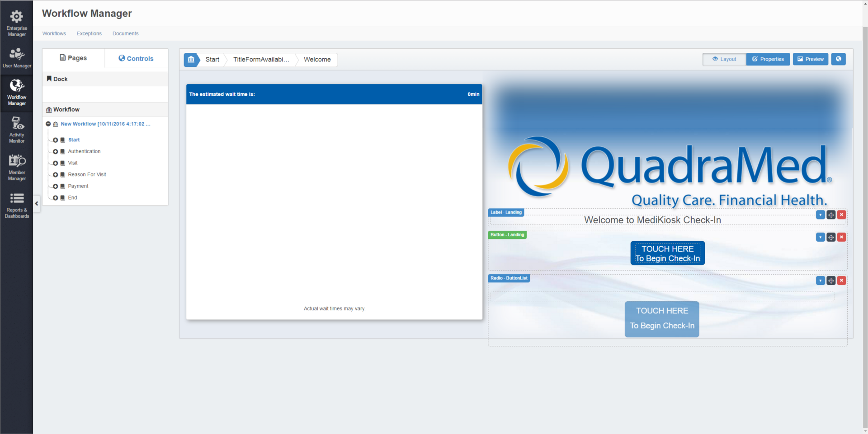Screen dimensions: 868x434
Task: Toggle the Layout view mode
Action: [724, 59]
